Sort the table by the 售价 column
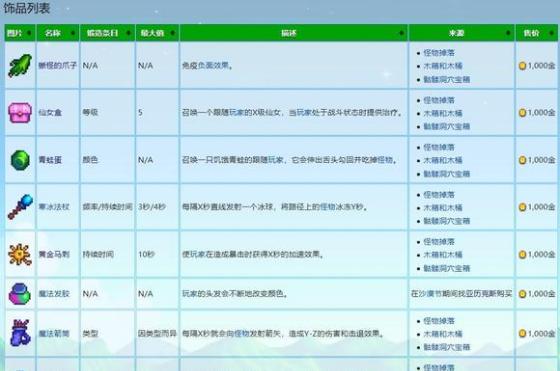 point(536,33)
